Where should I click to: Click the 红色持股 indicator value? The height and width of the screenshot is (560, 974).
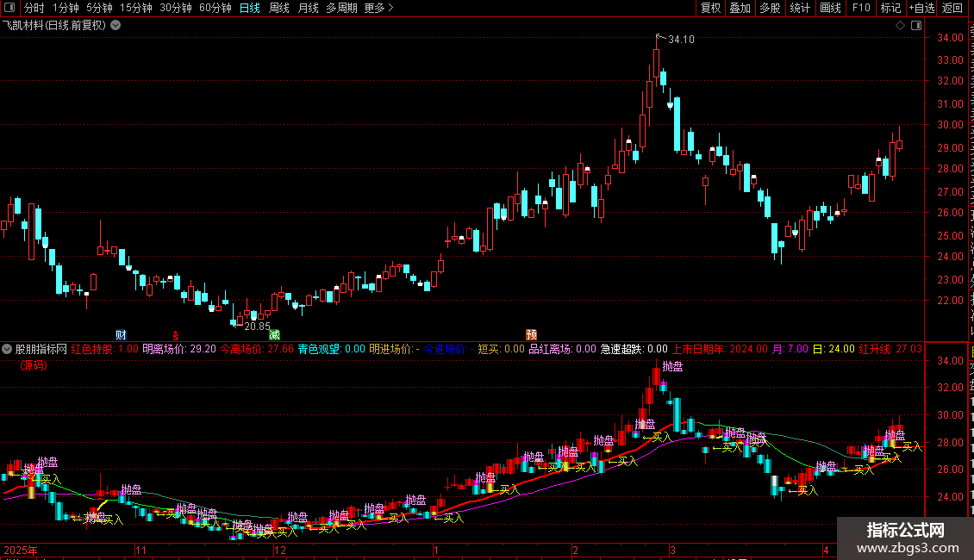[104, 349]
